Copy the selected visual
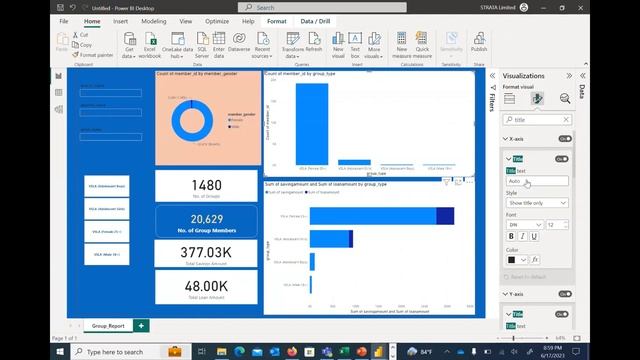The image size is (640, 360). (82, 45)
